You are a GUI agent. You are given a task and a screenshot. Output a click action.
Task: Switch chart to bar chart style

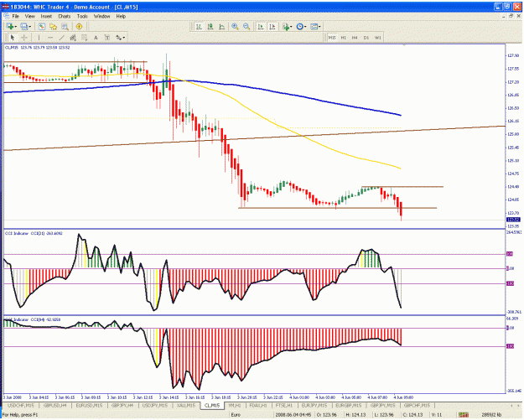200,27
